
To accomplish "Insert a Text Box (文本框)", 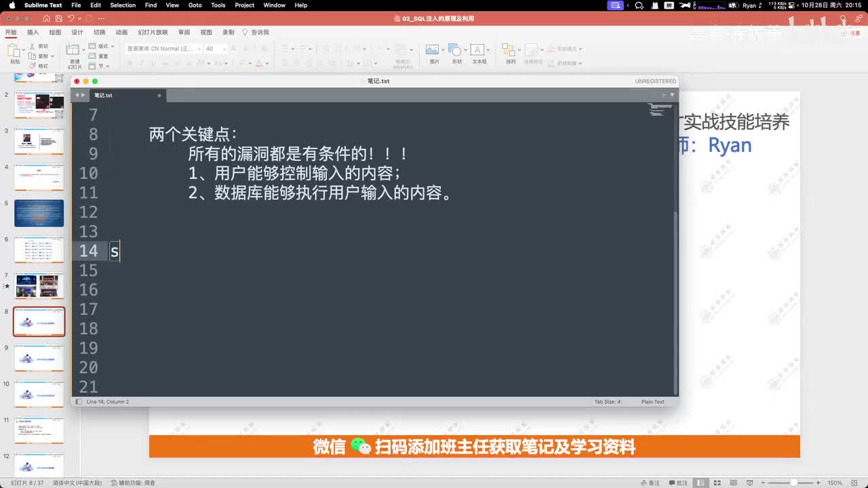I will click(x=478, y=49).
